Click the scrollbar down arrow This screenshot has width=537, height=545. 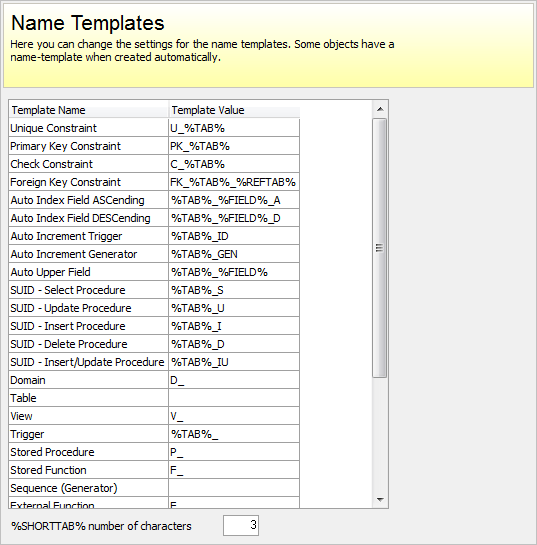point(380,500)
